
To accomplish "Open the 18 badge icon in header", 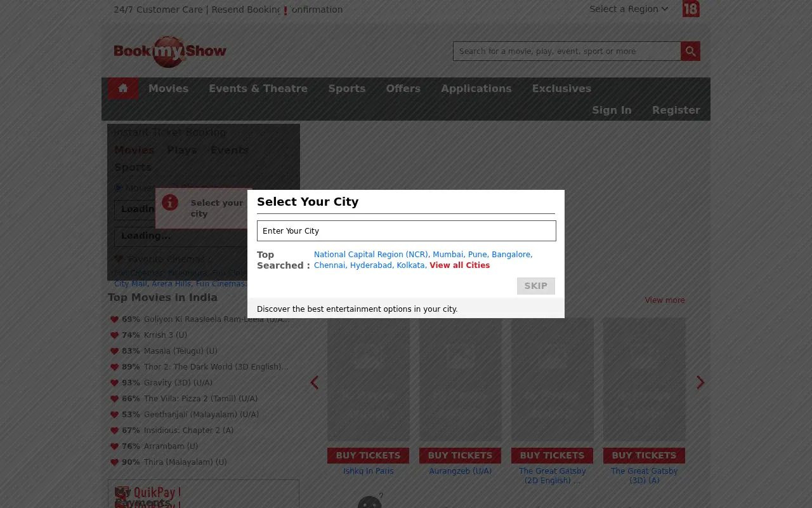I will (691, 9).
